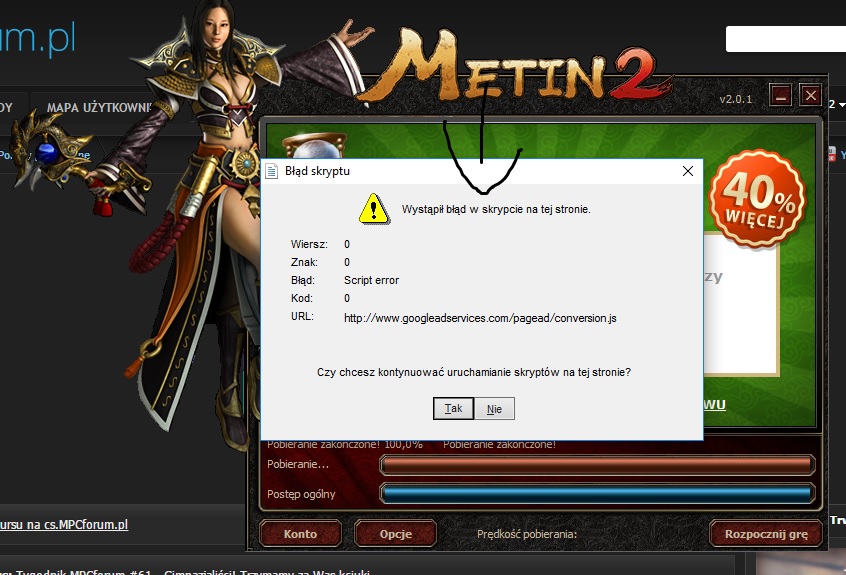Close the Metin2 patcher window

[810, 95]
